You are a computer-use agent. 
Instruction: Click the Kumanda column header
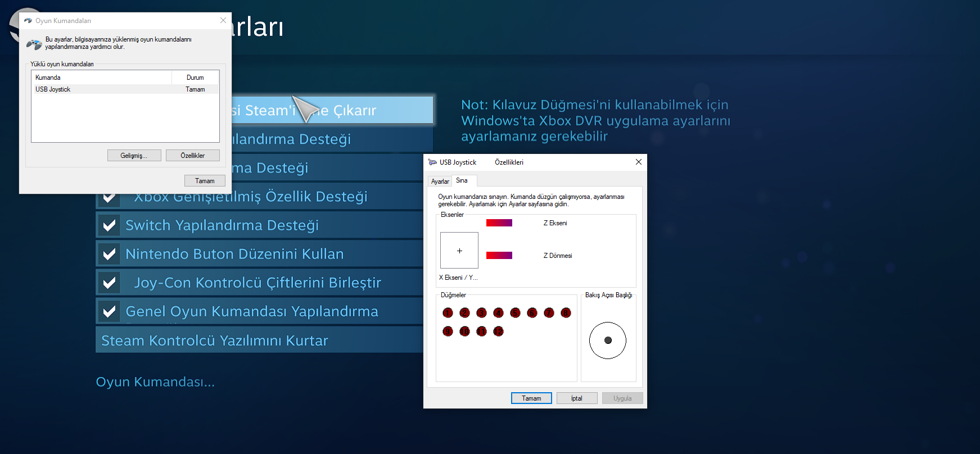click(x=102, y=78)
